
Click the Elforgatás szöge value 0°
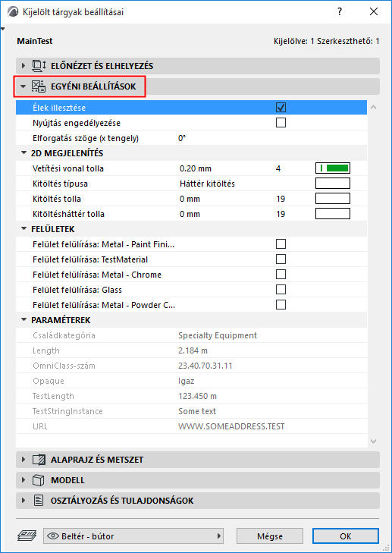(182, 138)
